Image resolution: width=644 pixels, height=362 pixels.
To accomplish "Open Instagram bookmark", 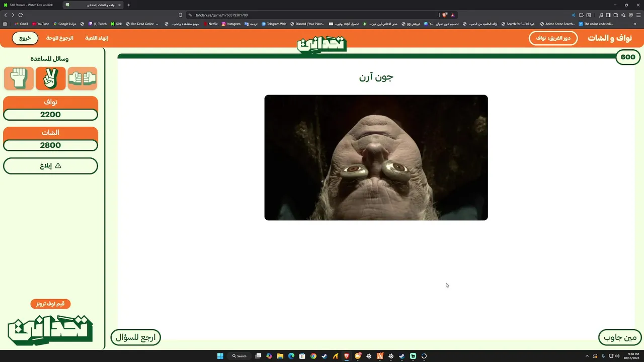I will click(231, 24).
